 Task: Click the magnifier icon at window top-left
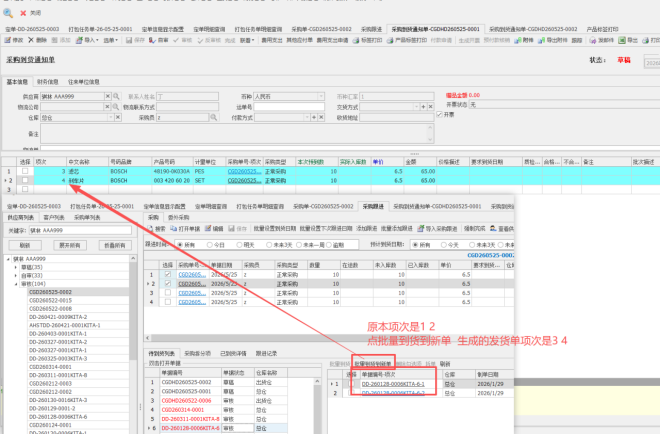(x=8, y=13)
